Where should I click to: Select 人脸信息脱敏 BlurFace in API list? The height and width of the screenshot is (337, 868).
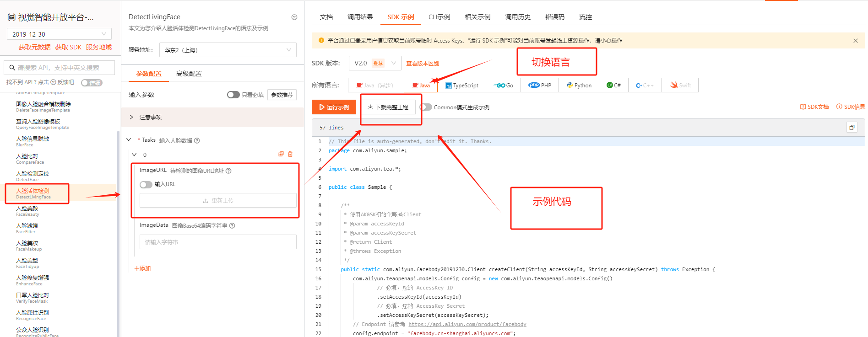coord(33,141)
